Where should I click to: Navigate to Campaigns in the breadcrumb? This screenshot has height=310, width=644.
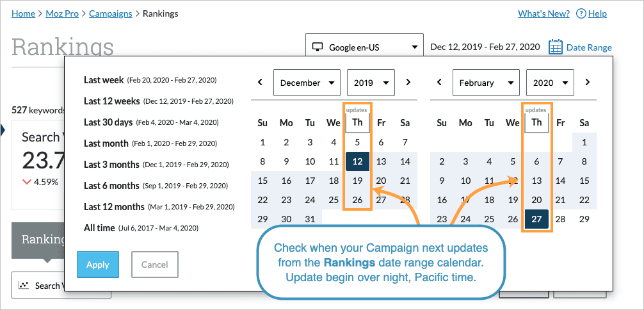point(111,13)
